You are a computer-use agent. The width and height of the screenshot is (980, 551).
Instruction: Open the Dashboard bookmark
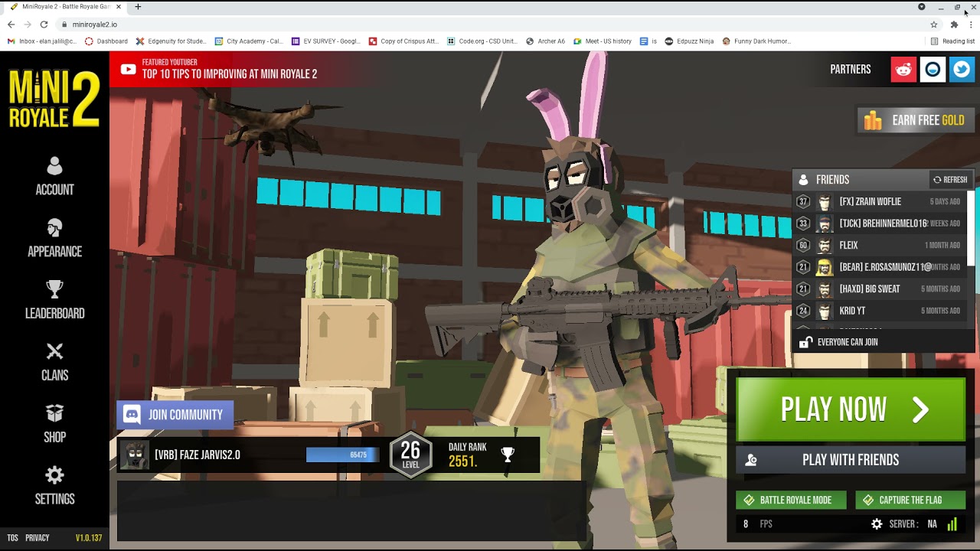106,41
